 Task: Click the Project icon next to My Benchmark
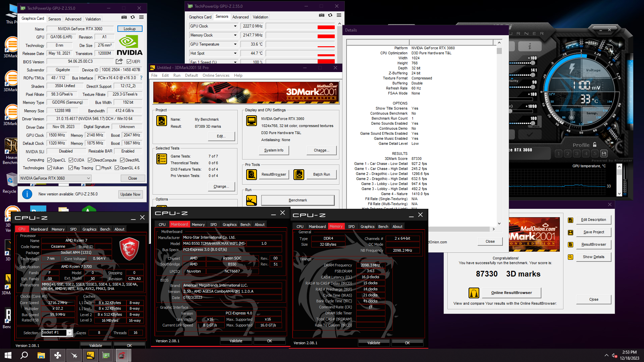(162, 121)
